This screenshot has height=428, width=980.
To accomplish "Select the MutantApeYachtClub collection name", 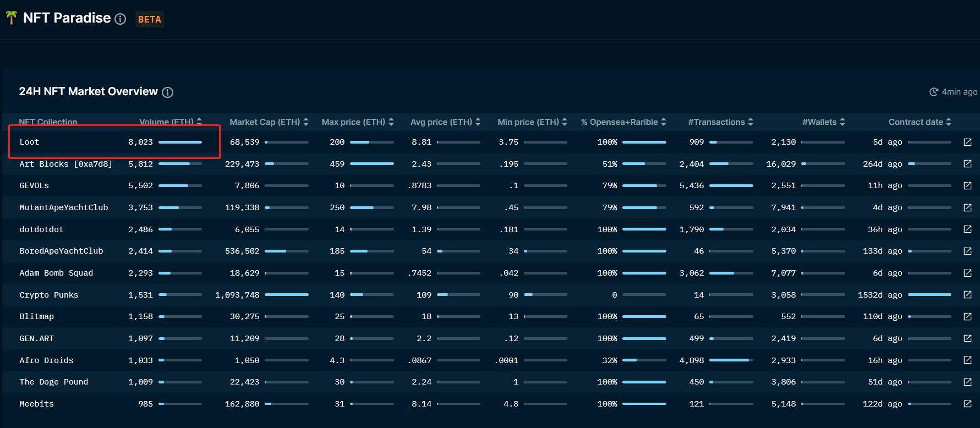I will [x=64, y=207].
